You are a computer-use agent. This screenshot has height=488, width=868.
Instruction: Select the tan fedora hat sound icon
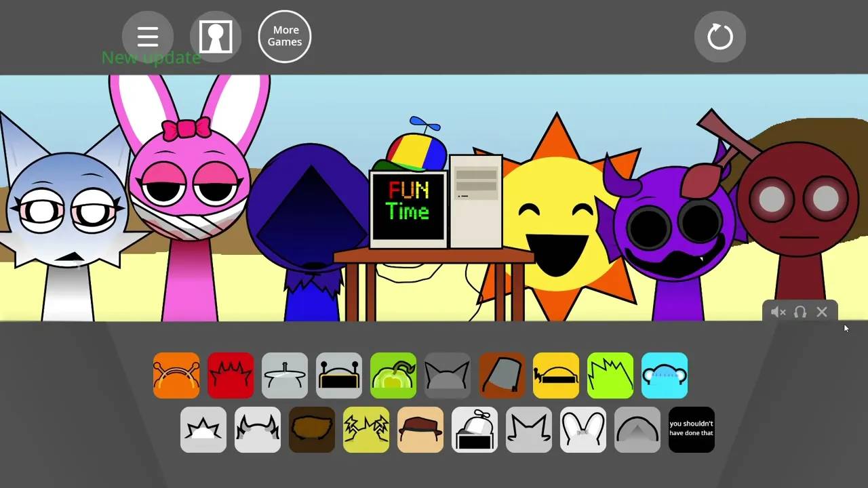pos(420,430)
